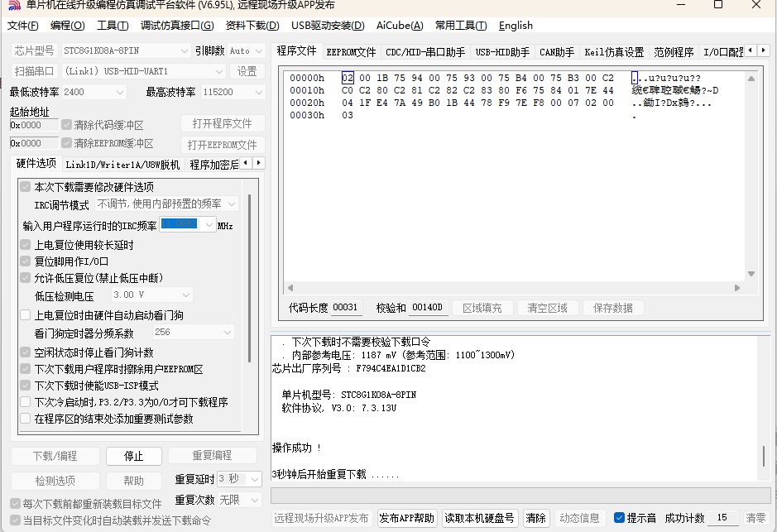Click 停止 button
Screen dimensions: 777x532
click(134, 456)
